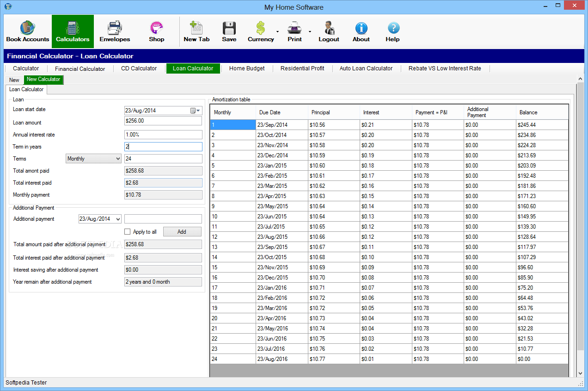Screen dimensions: 588x391
Task: Create a New Tab
Action: (x=196, y=31)
